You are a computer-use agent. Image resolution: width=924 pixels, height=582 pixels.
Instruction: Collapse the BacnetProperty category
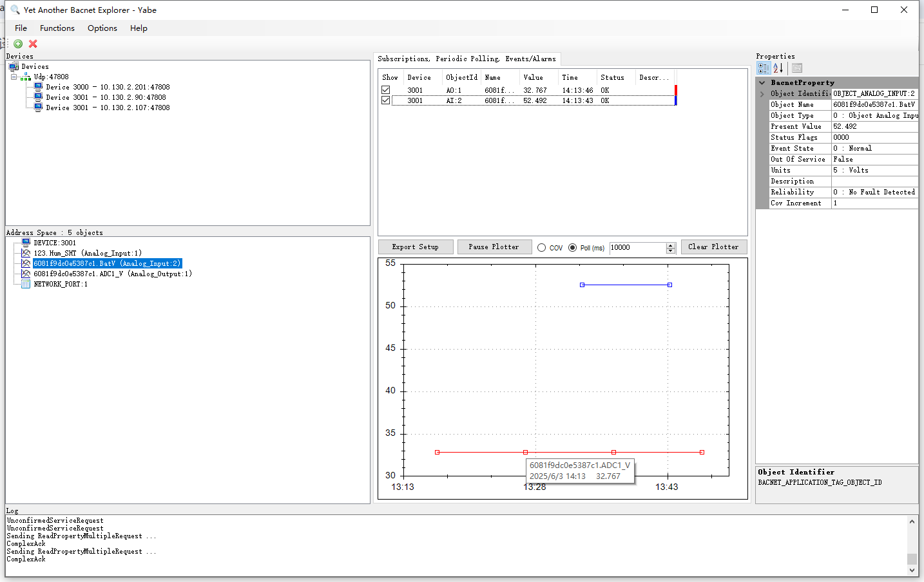(x=762, y=82)
